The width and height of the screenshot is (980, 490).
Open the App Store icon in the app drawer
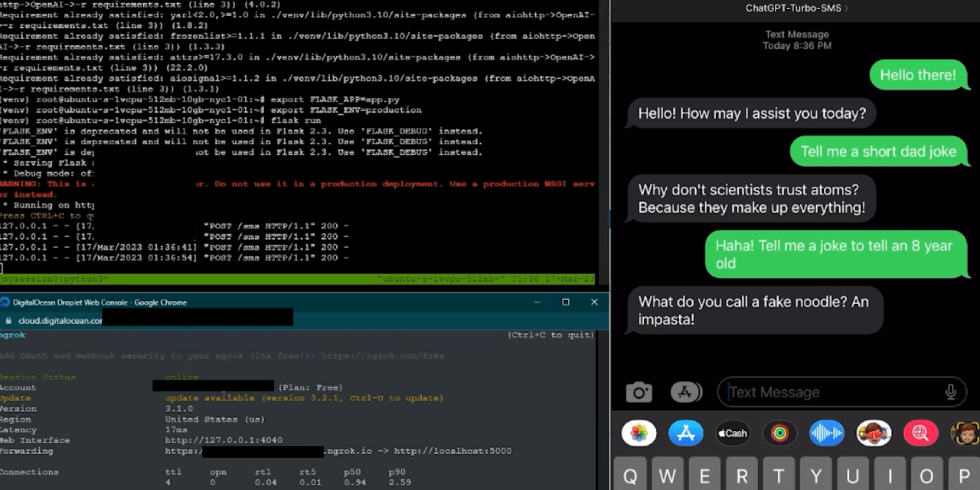point(686,433)
